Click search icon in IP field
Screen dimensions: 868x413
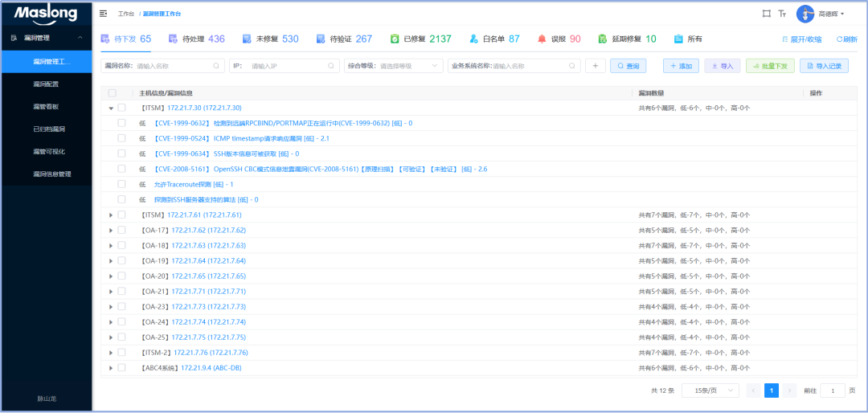coord(331,66)
